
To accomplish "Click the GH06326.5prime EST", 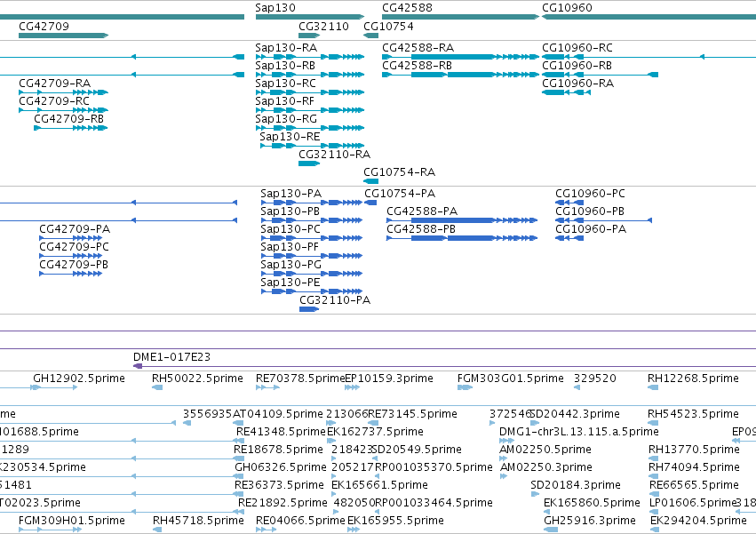I will pyautogui.click(x=239, y=476).
